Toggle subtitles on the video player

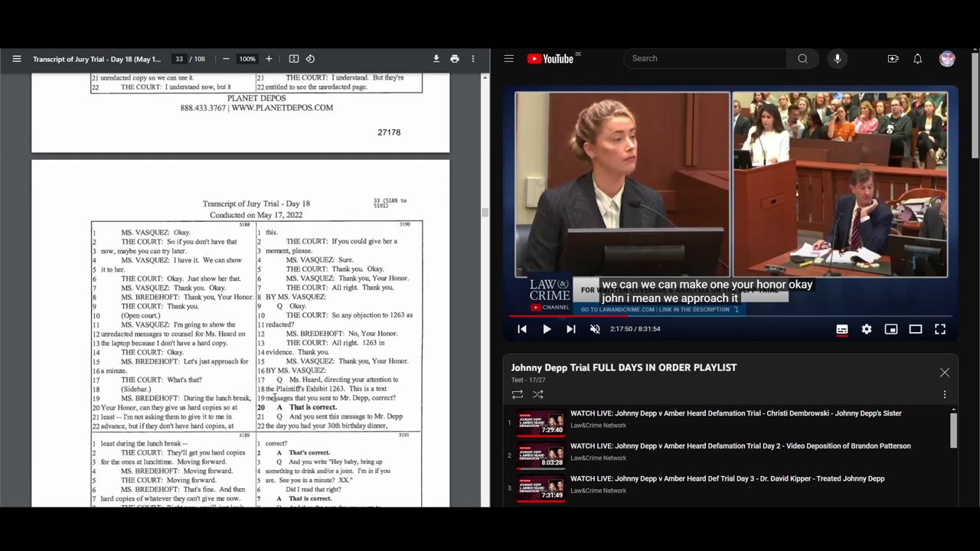[x=842, y=329]
